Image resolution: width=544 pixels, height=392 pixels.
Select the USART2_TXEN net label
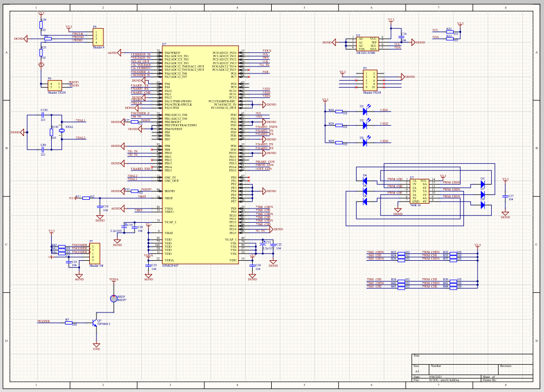coord(267,127)
